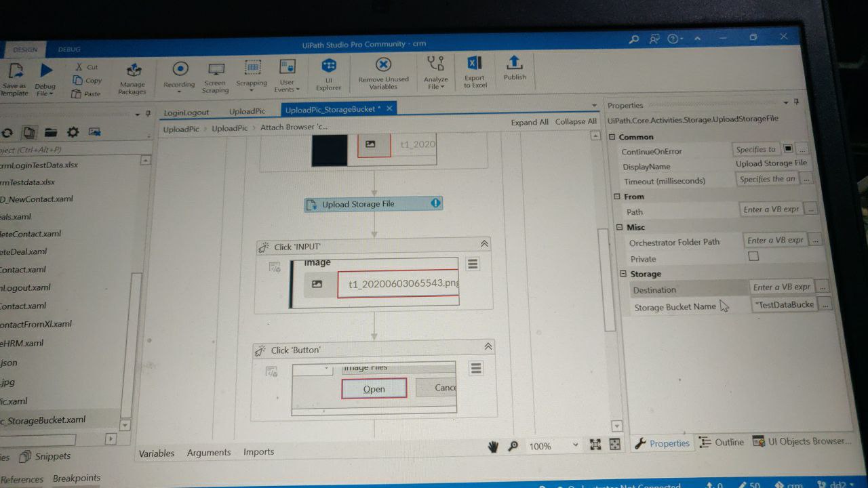The height and width of the screenshot is (488, 868).
Task: Click the info icon on Upload Storage File
Action: coord(435,203)
